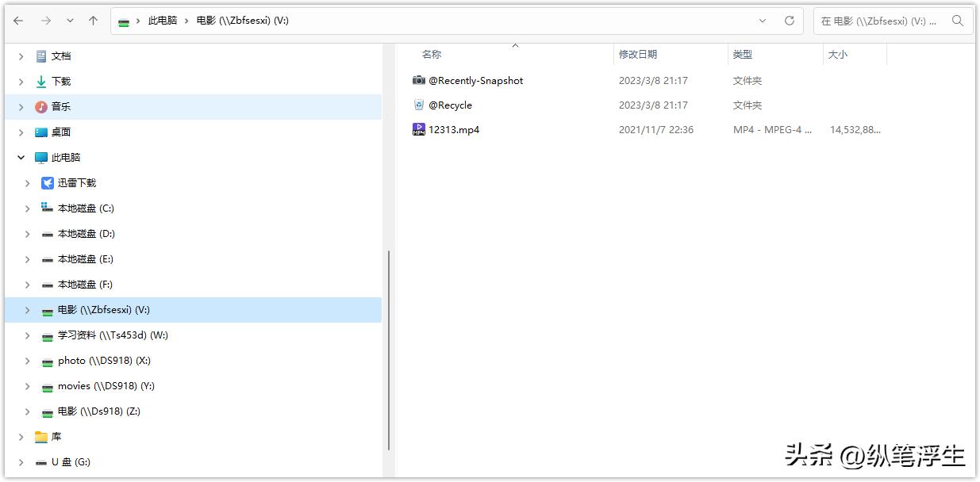980x482 pixels.
Task: Expand 学习资料 (\\Ts453d) (W:) node
Action: [28, 335]
